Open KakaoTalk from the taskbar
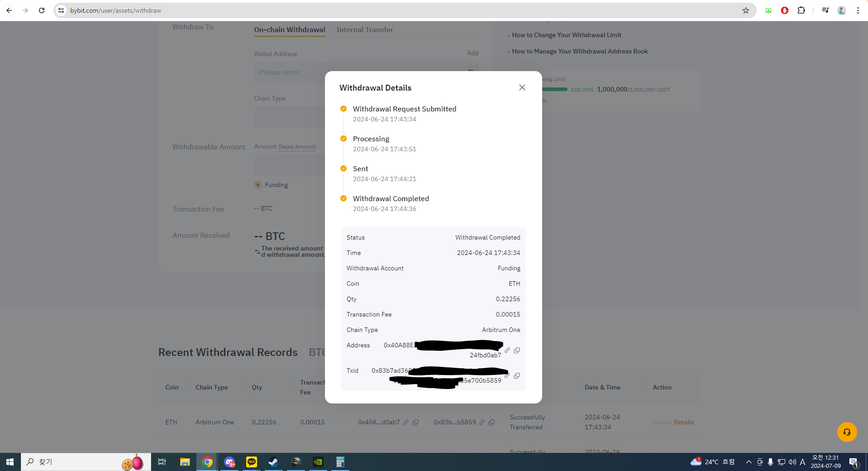Image resolution: width=868 pixels, height=471 pixels. point(252,462)
